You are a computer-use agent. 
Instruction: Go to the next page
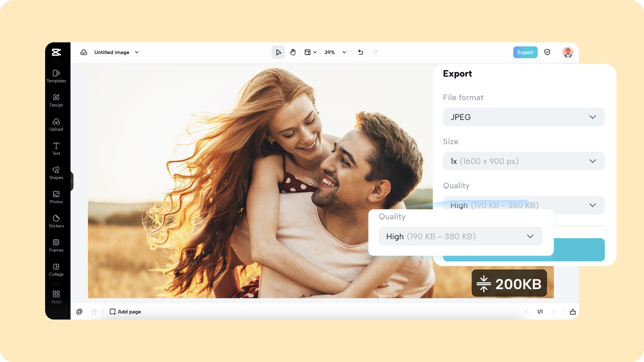click(554, 311)
